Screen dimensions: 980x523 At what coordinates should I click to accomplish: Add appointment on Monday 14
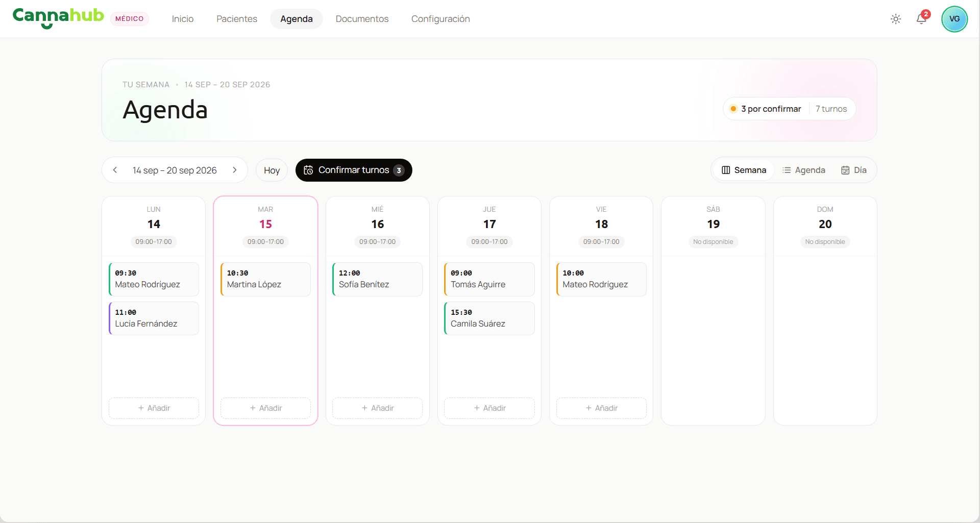(x=154, y=408)
